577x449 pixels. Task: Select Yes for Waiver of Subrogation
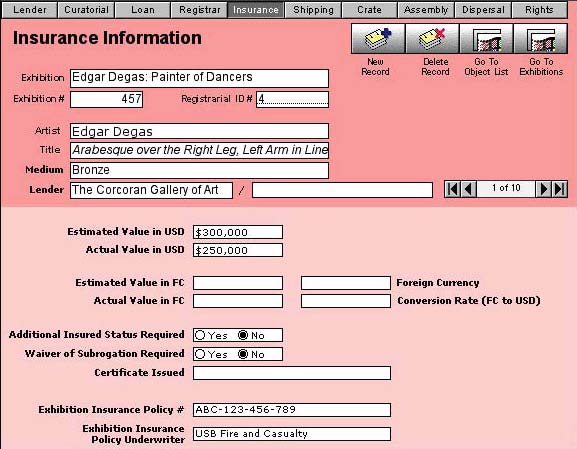click(200, 354)
